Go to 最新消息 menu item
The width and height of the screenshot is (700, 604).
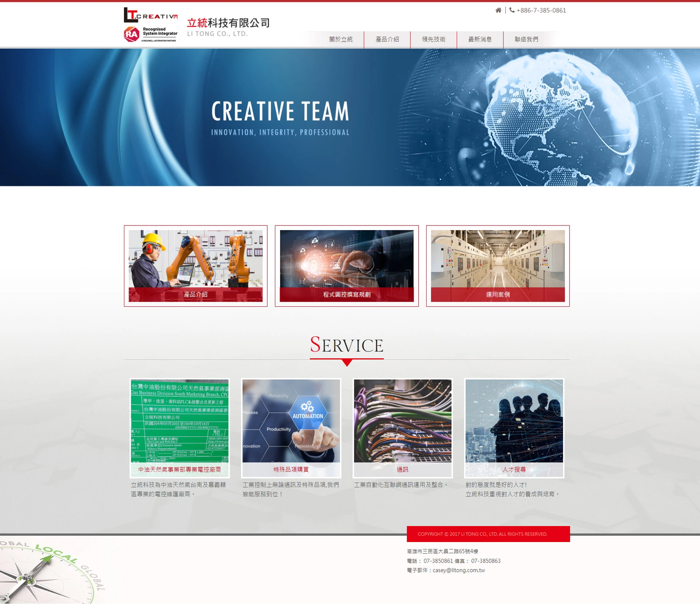480,39
